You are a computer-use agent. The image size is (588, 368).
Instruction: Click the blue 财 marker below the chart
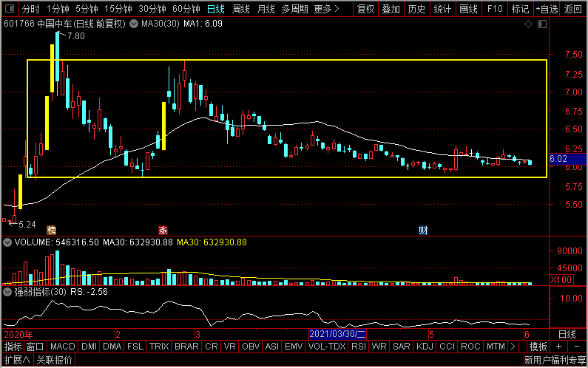click(423, 230)
